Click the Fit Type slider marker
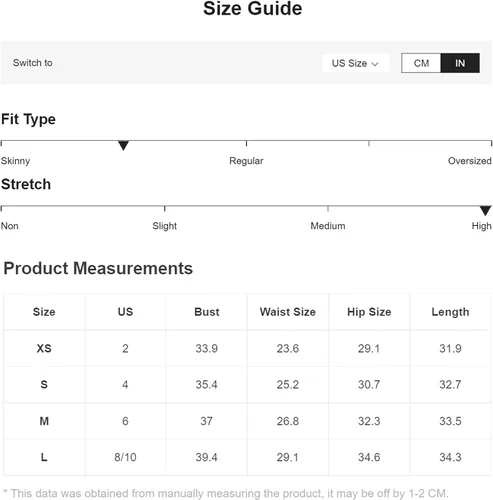 123,145
